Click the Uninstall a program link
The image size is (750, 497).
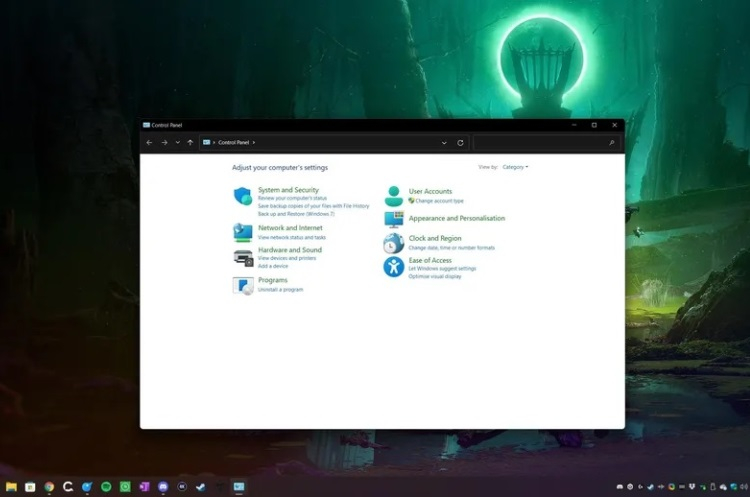(x=280, y=290)
